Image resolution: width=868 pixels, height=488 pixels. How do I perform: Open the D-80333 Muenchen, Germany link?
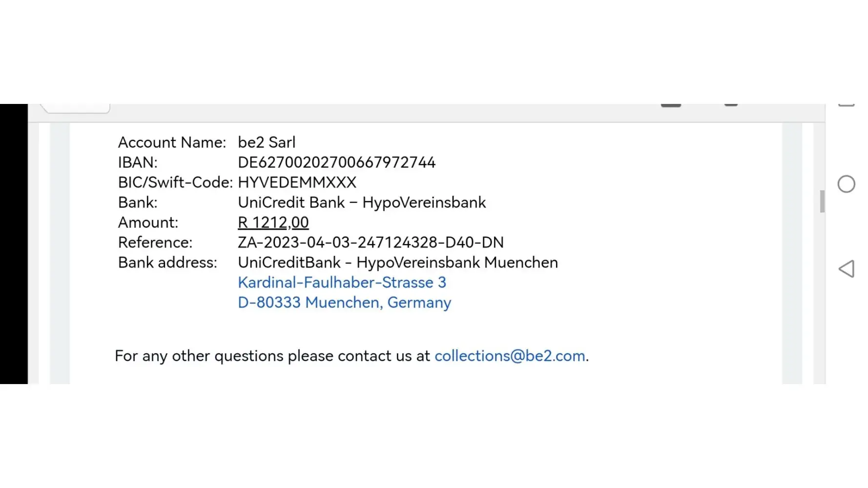pos(344,303)
